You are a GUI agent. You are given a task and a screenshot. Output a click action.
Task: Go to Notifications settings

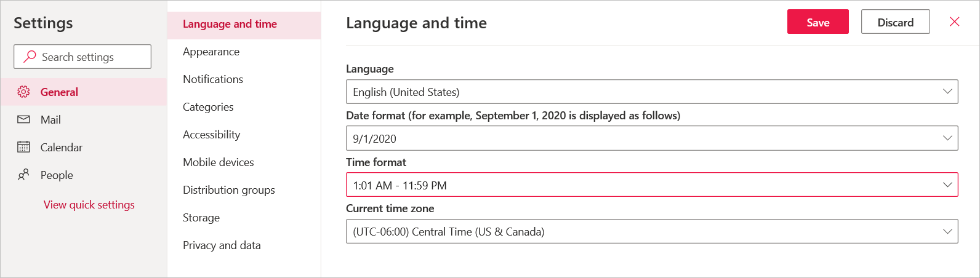(213, 79)
